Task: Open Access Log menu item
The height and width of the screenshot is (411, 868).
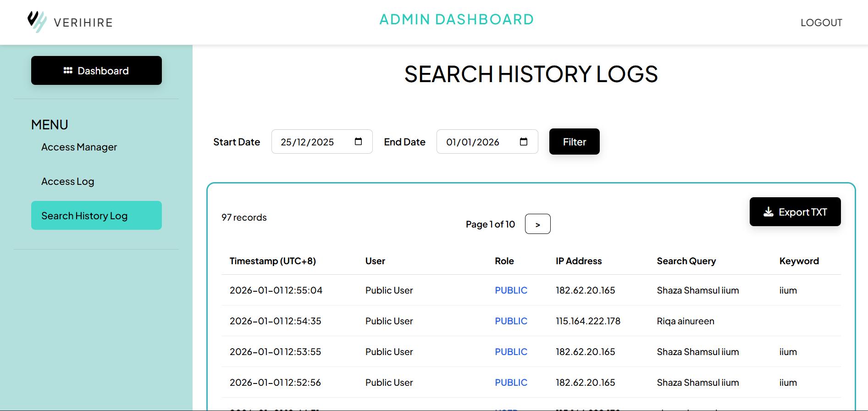Action: pyautogui.click(x=67, y=182)
